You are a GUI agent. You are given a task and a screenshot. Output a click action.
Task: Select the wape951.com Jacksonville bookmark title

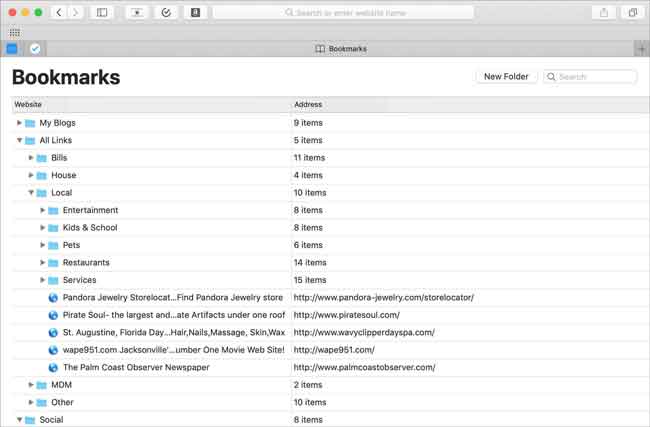173,349
